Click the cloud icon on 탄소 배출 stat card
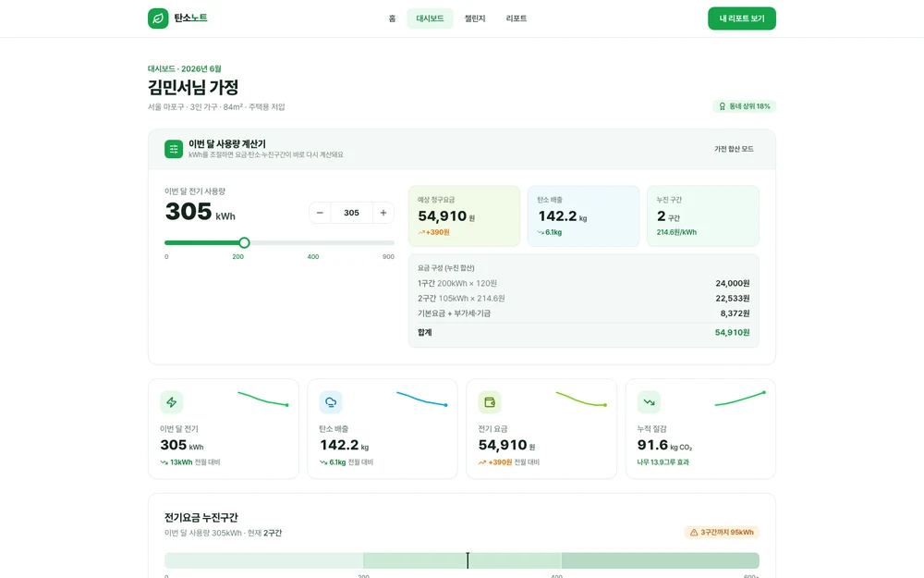Screen dimensions: 924x578 (x=331, y=402)
